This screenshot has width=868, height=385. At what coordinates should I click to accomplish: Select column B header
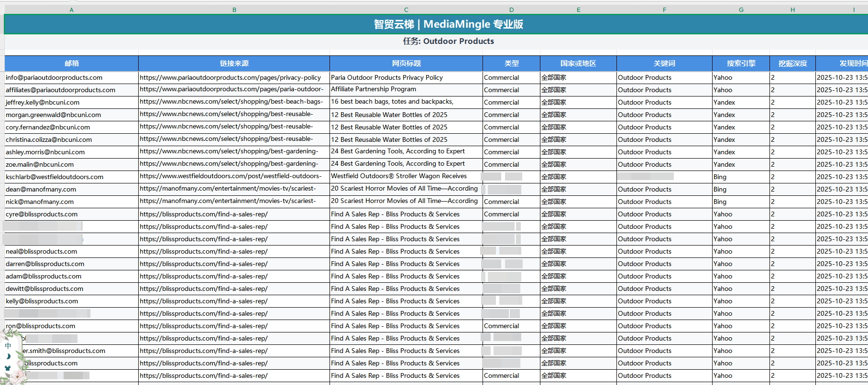click(234, 10)
